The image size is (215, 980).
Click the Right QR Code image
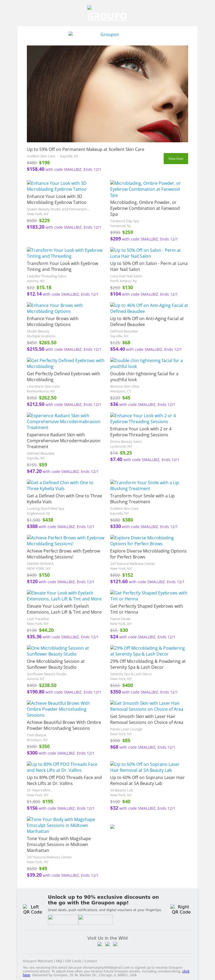(181, 909)
